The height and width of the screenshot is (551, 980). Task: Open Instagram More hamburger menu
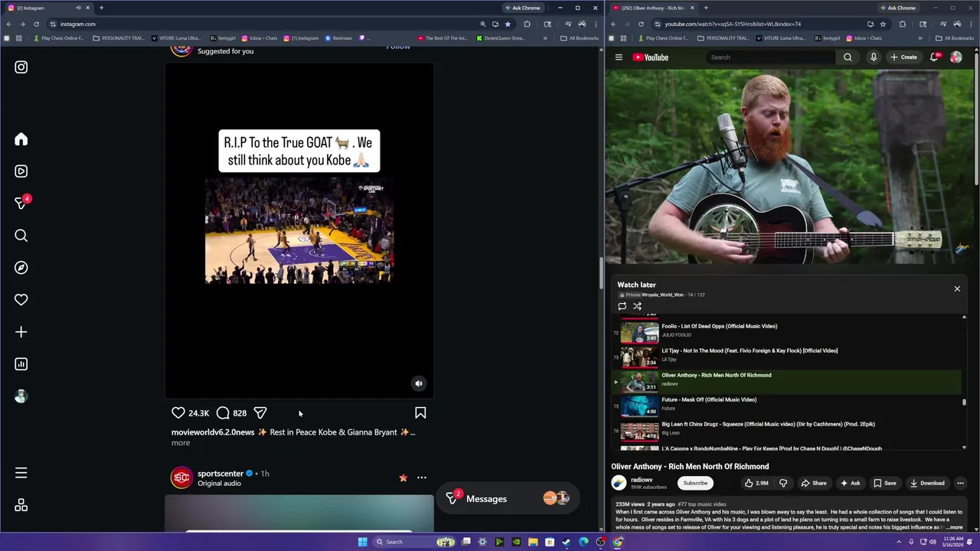coord(21,473)
